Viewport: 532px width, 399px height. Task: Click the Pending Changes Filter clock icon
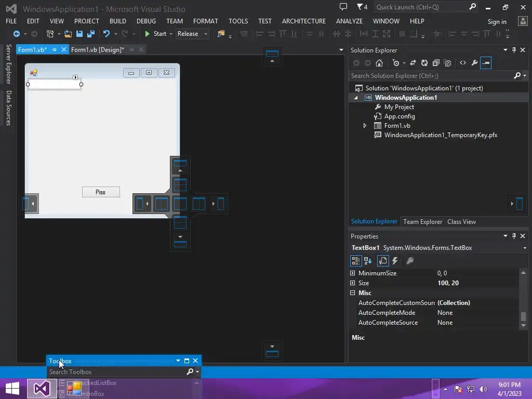point(395,63)
